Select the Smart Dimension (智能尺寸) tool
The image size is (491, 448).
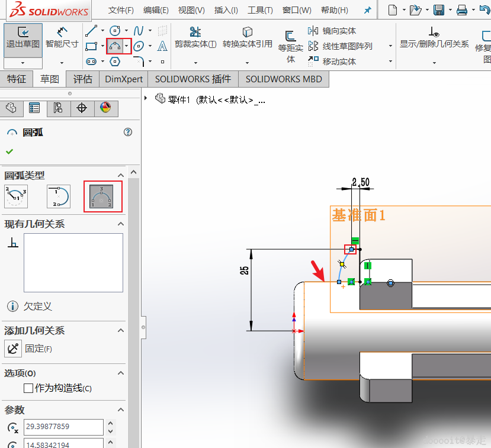pos(62,38)
